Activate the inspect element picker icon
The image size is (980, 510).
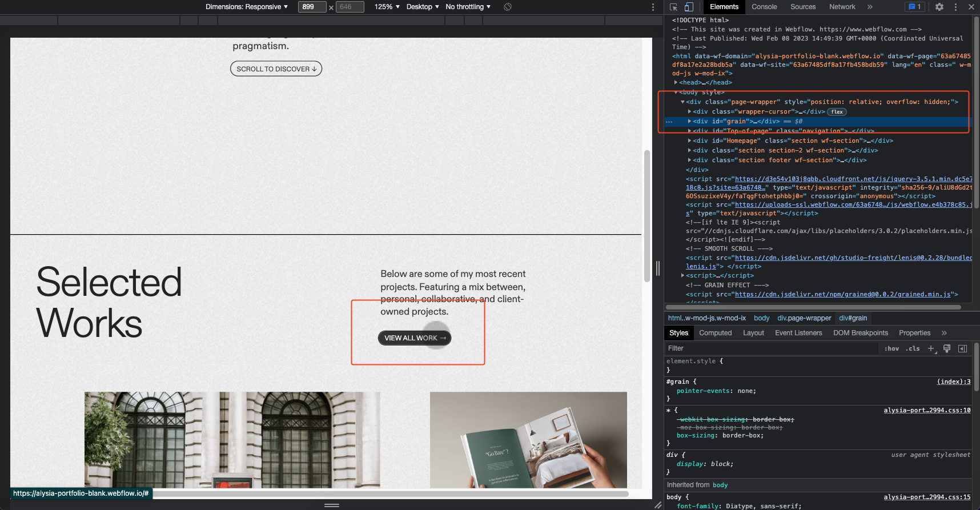[674, 7]
